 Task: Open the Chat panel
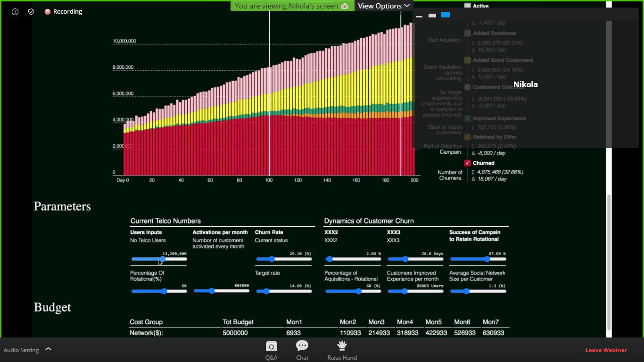[x=302, y=350]
